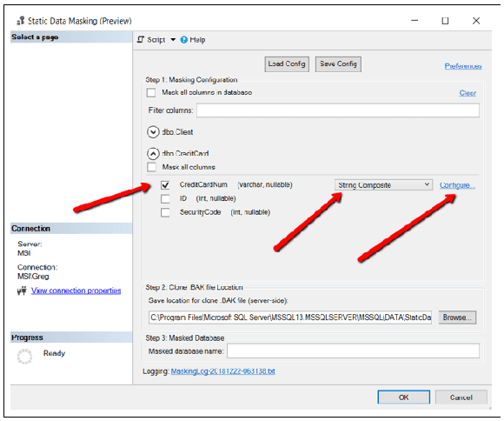Open the Configure link for CreditCardNum
This screenshot has height=421, width=504.
tap(457, 185)
